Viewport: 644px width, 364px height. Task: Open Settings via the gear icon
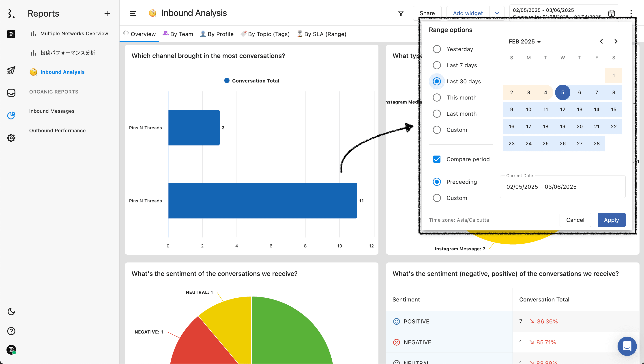pyautogui.click(x=11, y=138)
